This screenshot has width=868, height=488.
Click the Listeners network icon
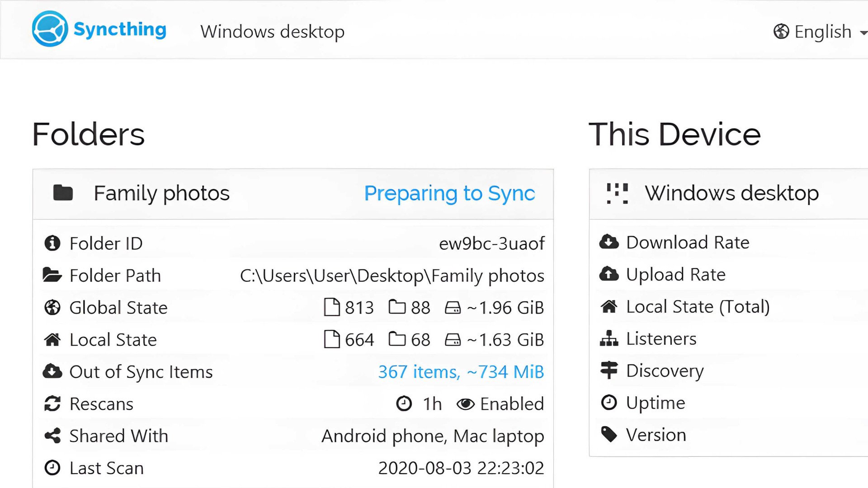pyautogui.click(x=609, y=338)
